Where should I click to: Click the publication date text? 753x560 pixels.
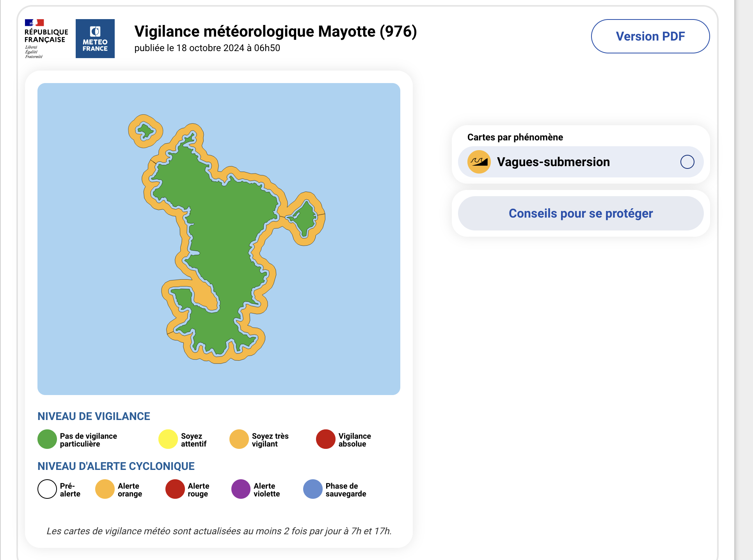tap(208, 49)
